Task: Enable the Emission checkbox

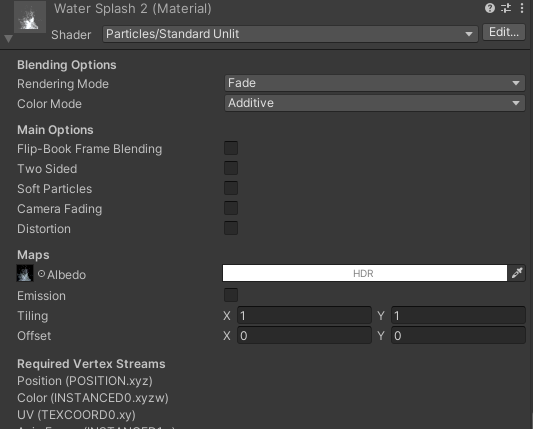Action: (x=231, y=295)
